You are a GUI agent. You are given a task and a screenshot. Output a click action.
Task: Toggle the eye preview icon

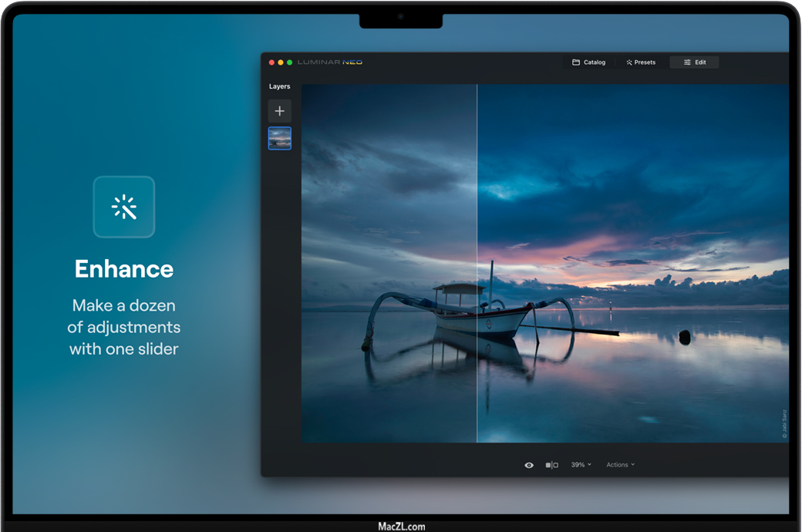[529, 465]
